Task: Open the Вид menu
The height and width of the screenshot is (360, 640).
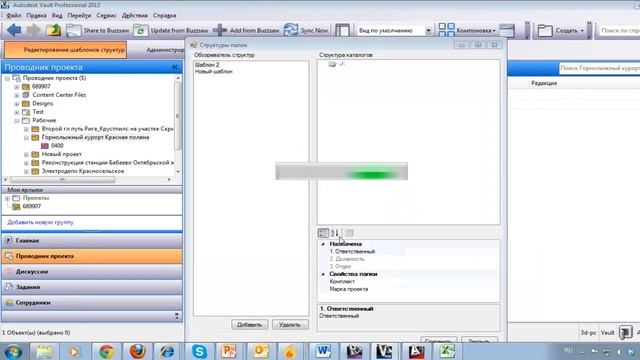Action: [57, 16]
